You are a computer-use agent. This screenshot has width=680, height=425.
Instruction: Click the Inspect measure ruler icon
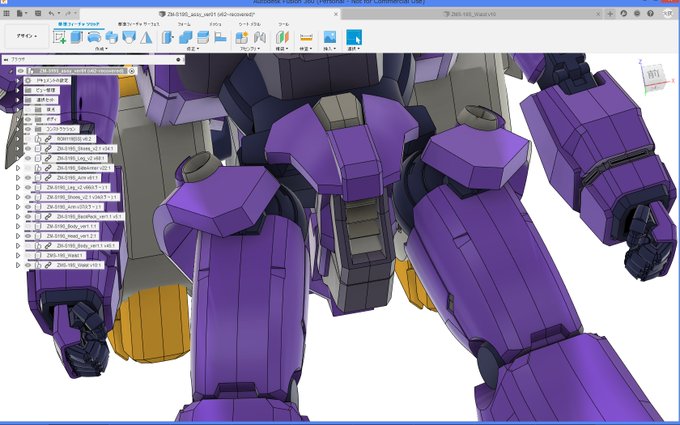[x=306, y=38]
